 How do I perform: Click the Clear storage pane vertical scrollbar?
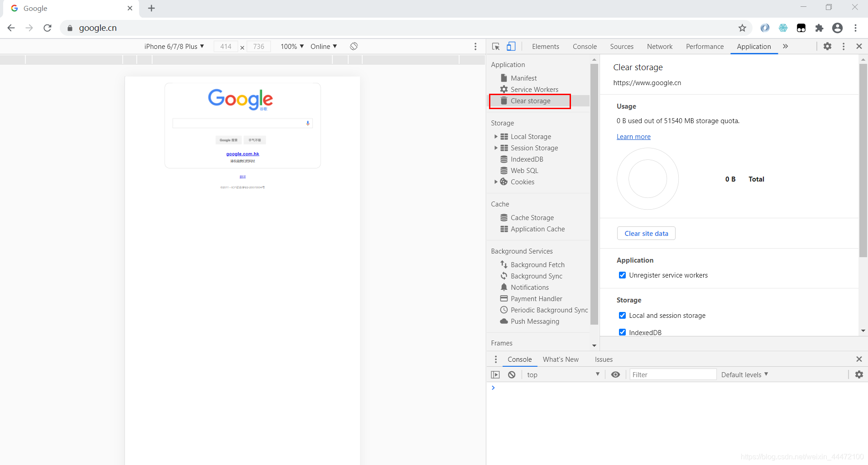(863, 161)
